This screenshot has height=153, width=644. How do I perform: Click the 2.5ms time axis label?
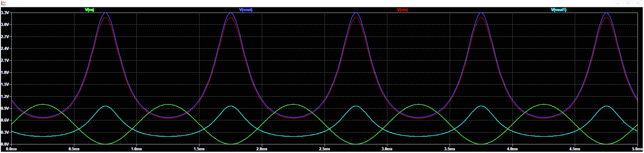[x=324, y=149]
